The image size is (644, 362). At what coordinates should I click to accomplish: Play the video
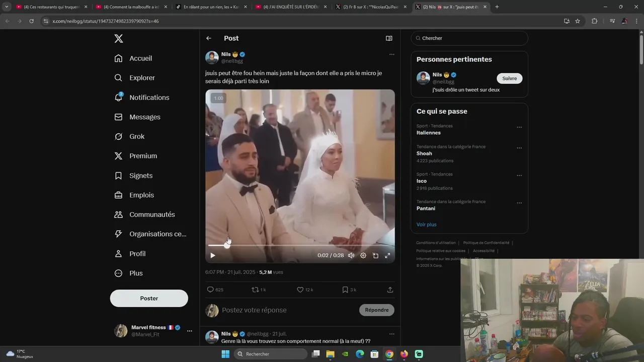[213, 255]
